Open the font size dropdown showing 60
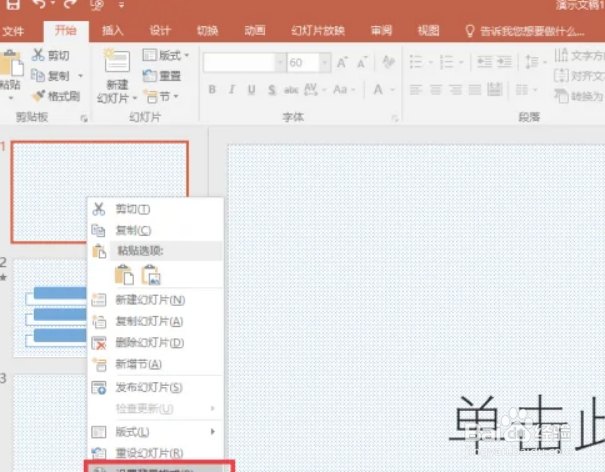Screen dimensions: 605x472 point(325,63)
